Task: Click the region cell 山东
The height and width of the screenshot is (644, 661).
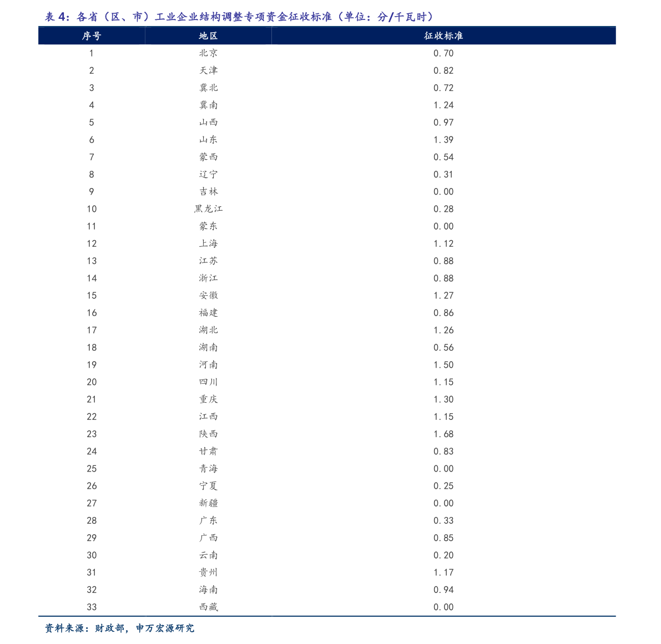Action: tap(208, 139)
